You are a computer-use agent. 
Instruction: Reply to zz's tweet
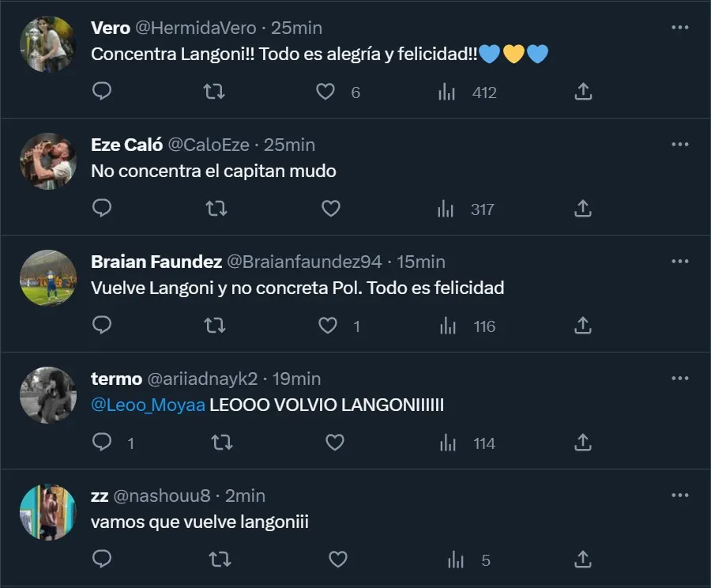tap(102, 560)
